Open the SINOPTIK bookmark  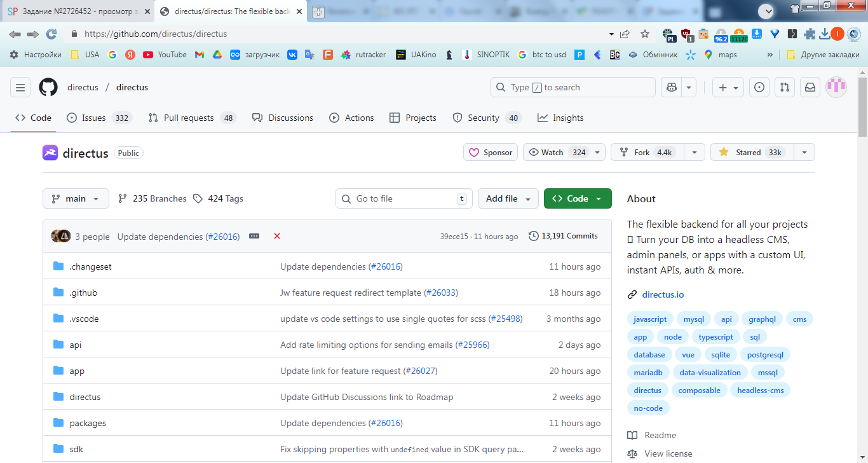coord(486,55)
